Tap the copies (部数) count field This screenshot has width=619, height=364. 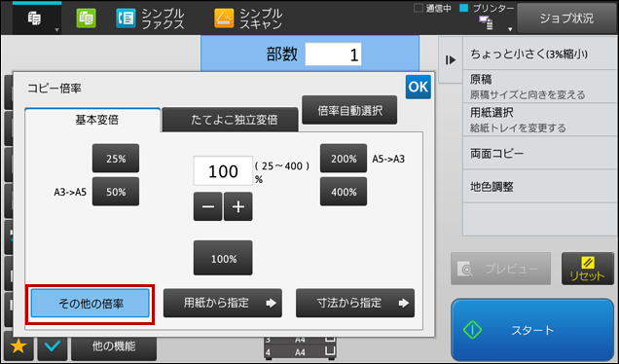[x=333, y=55]
